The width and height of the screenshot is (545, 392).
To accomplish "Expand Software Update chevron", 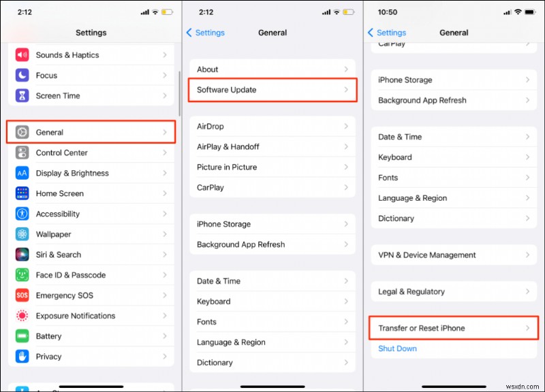I will 346,90.
